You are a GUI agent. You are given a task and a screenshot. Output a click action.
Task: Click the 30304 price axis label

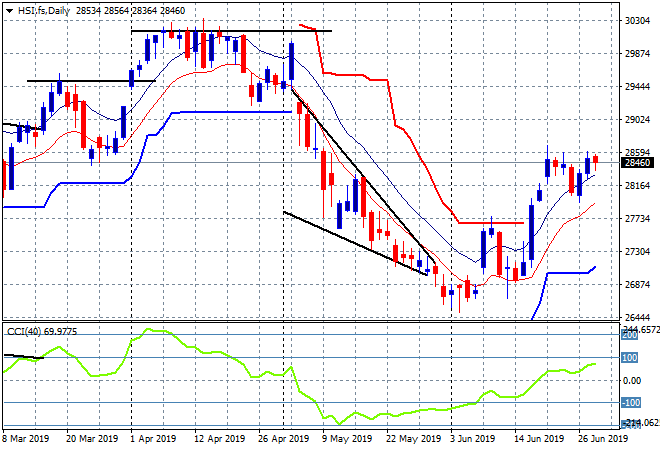pos(637,21)
